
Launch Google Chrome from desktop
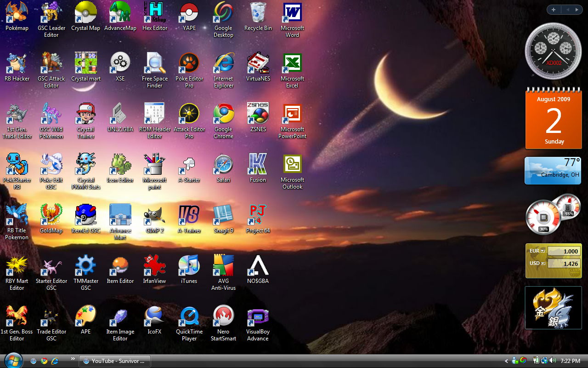pyautogui.click(x=224, y=121)
